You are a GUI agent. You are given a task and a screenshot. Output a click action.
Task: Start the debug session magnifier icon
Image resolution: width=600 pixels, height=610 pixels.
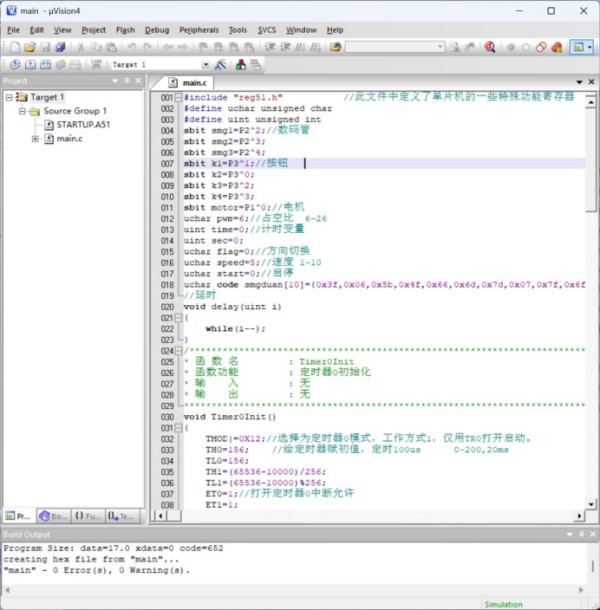tap(490, 47)
